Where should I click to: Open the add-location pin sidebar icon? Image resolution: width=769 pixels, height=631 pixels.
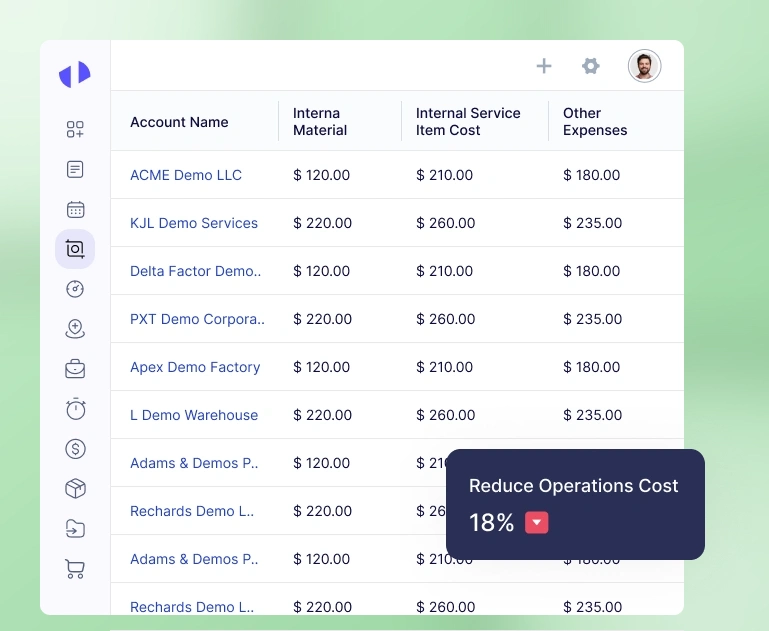point(75,329)
